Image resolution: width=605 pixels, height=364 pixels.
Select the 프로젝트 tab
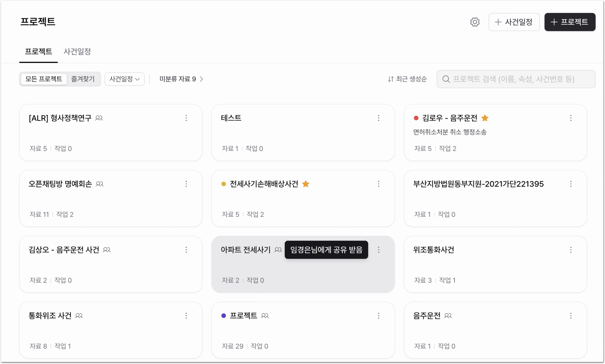39,51
